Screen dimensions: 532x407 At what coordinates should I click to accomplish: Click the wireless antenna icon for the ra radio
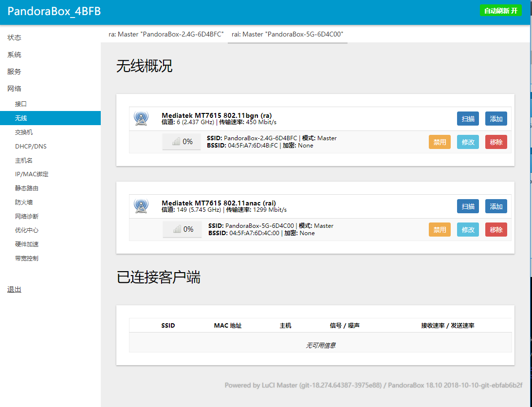141,118
